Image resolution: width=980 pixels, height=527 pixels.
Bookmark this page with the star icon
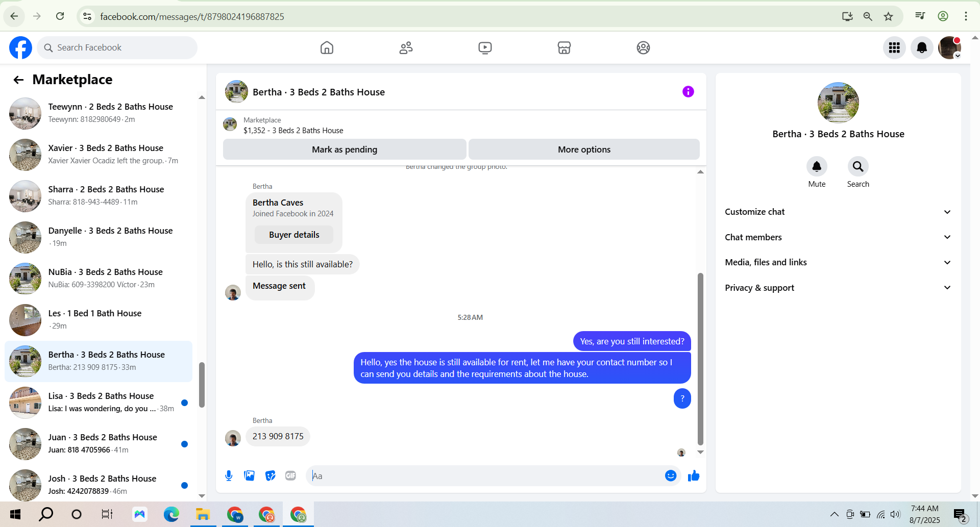[x=888, y=16]
